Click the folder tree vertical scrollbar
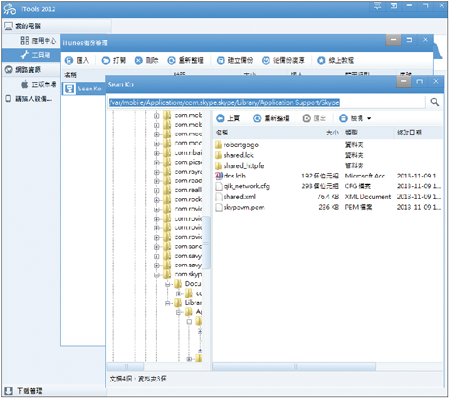 pyautogui.click(x=207, y=242)
